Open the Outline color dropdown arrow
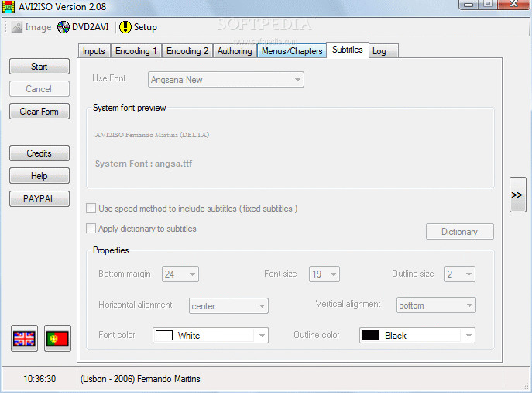This screenshot has width=532, height=393. click(x=469, y=336)
